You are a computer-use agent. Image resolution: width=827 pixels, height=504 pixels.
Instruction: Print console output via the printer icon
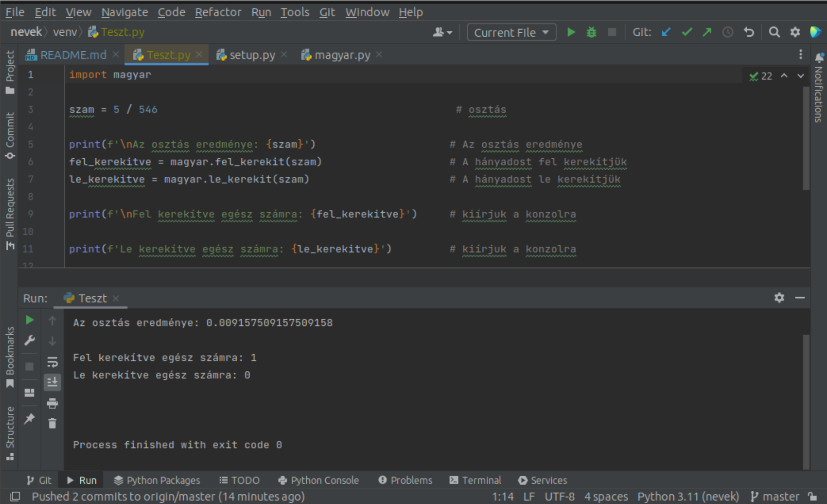click(x=52, y=403)
